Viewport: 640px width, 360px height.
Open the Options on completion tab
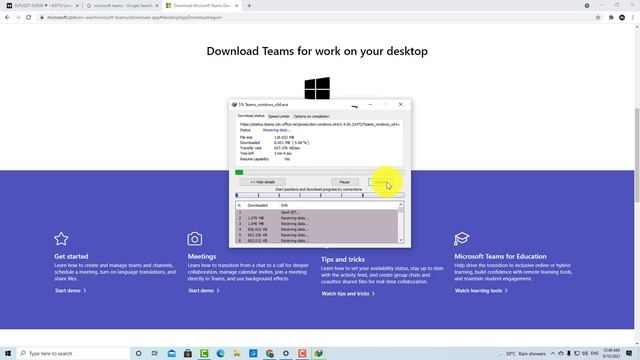click(x=311, y=116)
